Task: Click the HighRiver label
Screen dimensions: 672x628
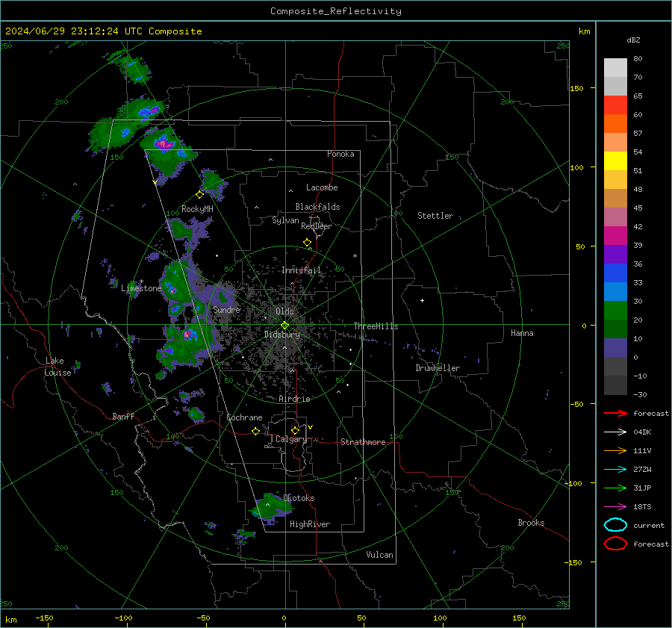Action: 310,524
